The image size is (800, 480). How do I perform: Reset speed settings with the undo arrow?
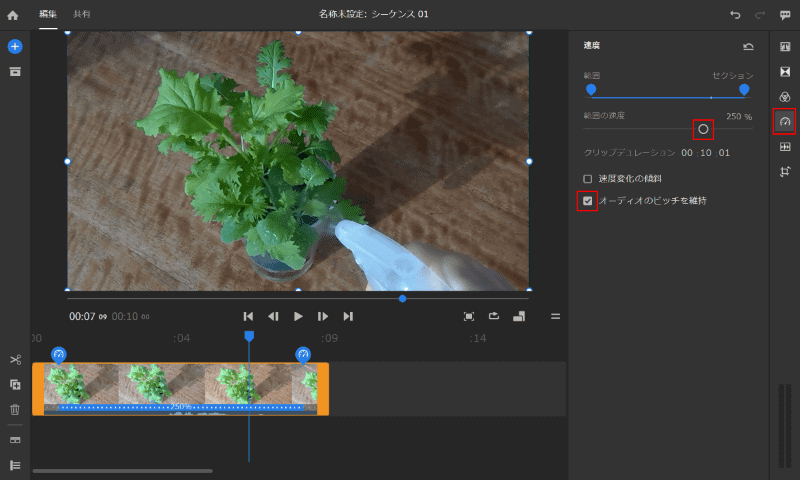point(748,46)
